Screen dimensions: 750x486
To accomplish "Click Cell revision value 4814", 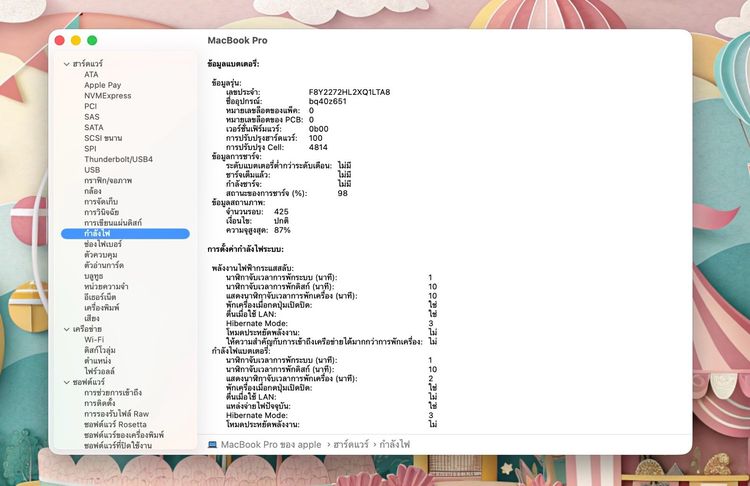I will tap(318, 147).
